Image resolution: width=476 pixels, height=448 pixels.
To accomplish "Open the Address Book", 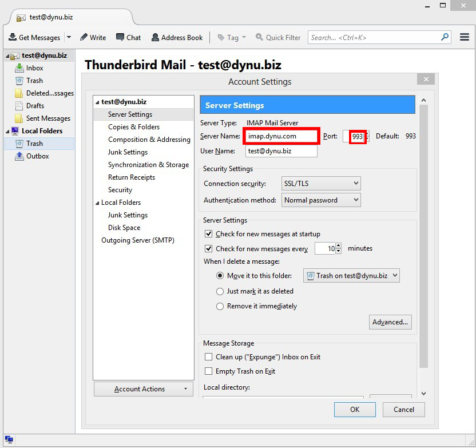I will pyautogui.click(x=177, y=37).
